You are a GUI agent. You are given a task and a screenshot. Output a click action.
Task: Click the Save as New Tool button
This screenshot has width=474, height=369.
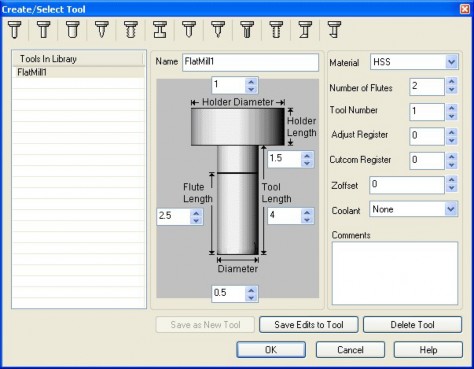205,325
